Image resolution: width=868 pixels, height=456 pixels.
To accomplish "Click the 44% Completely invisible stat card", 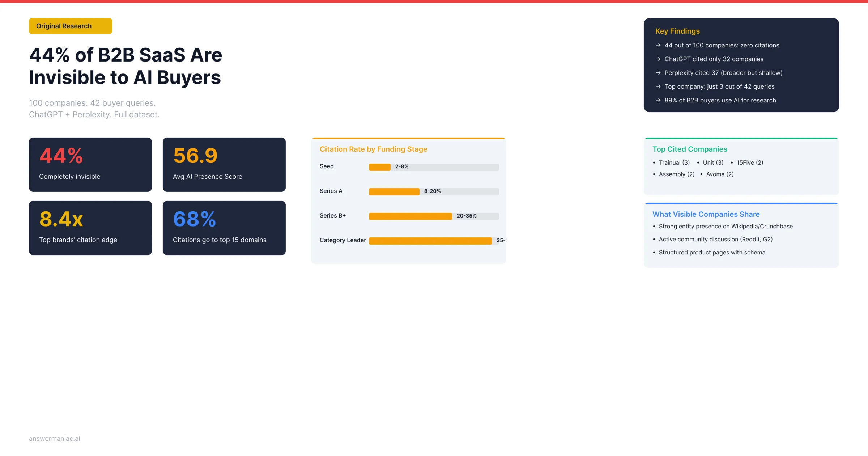I will coord(90,165).
